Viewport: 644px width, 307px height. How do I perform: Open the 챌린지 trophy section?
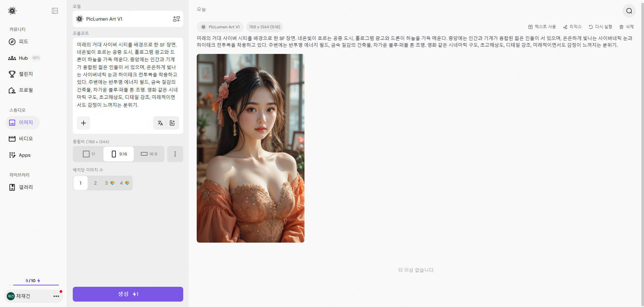[x=25, y=74]
